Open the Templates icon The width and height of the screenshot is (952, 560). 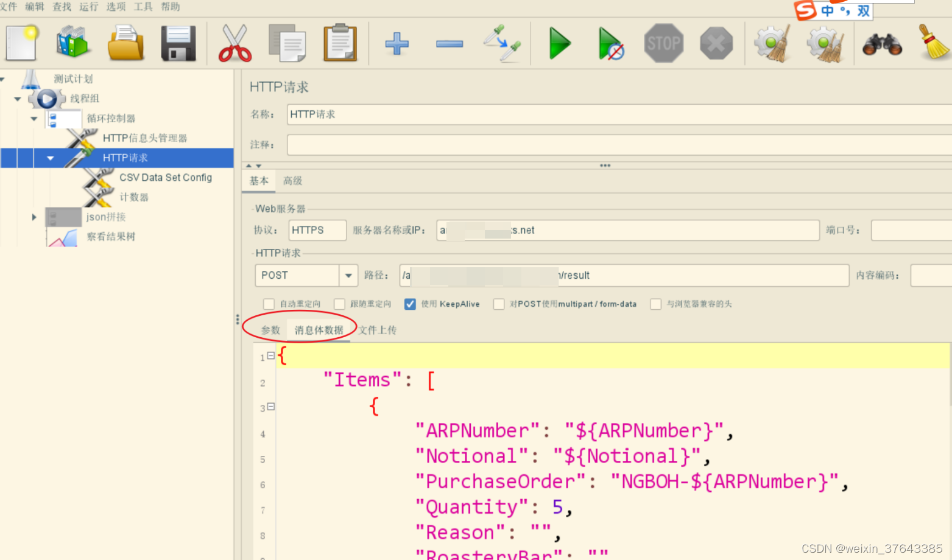click(73, 43)
